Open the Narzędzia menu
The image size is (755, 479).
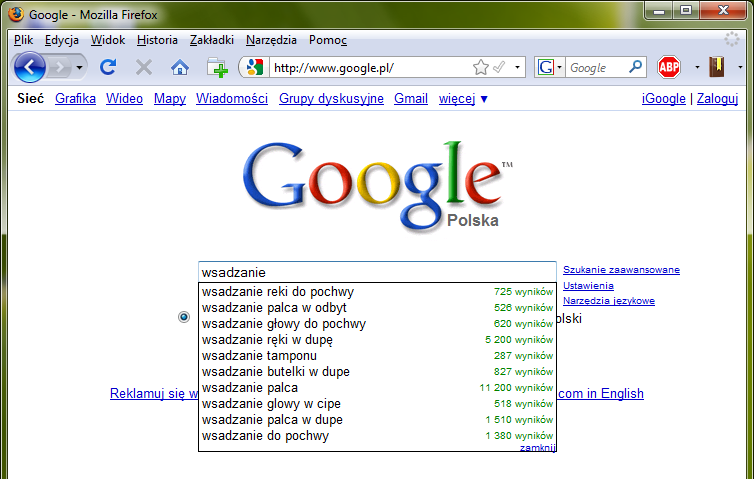click(x=271, y=40)
